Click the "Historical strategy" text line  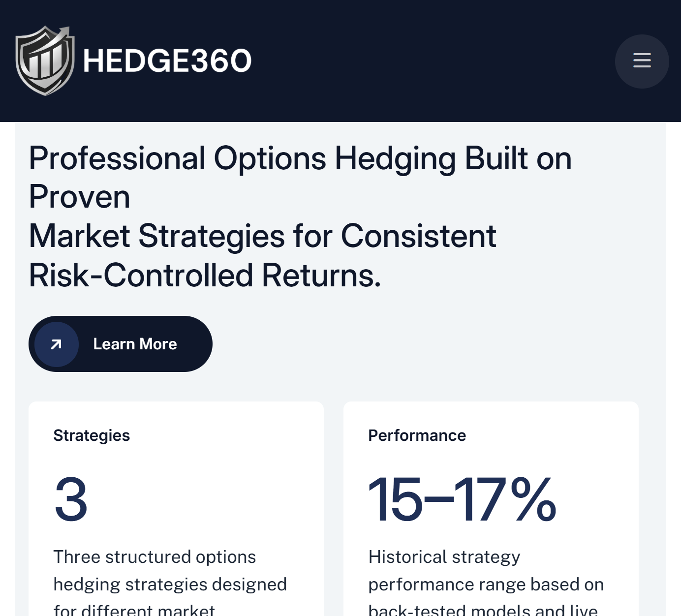[x=444, y=557]
